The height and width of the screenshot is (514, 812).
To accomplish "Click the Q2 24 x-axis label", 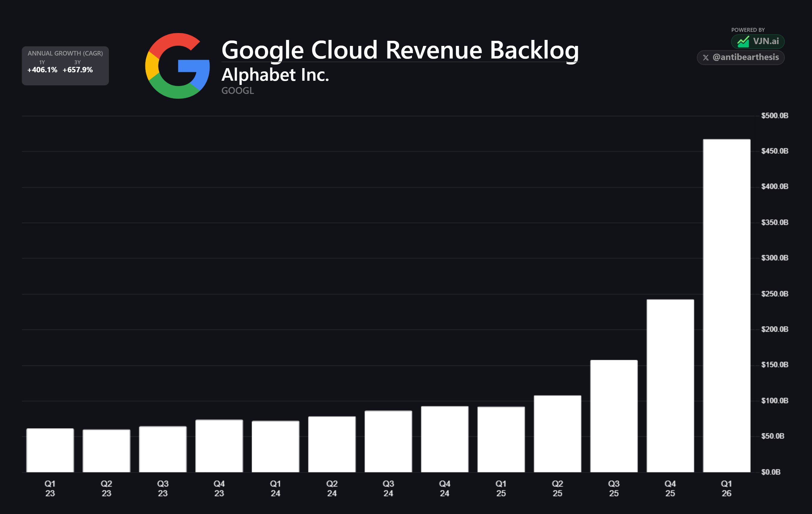I will (x=332, y=488).
